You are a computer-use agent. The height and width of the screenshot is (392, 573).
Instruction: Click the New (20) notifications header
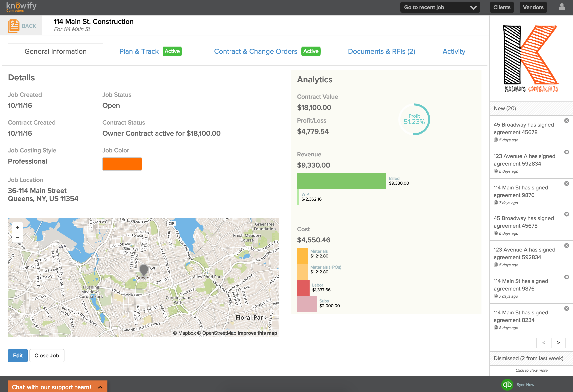coord(531,108)
